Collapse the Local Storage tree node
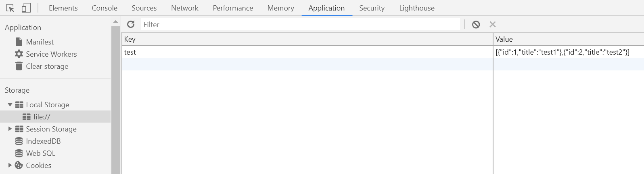The height and width of the screenshot is (174, 644). 10,105
